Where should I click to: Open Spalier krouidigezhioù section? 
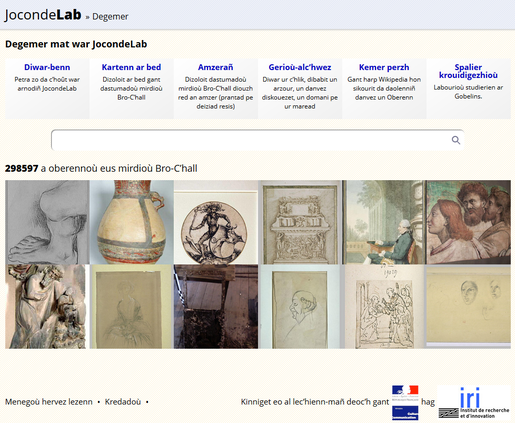coord(468,71)
